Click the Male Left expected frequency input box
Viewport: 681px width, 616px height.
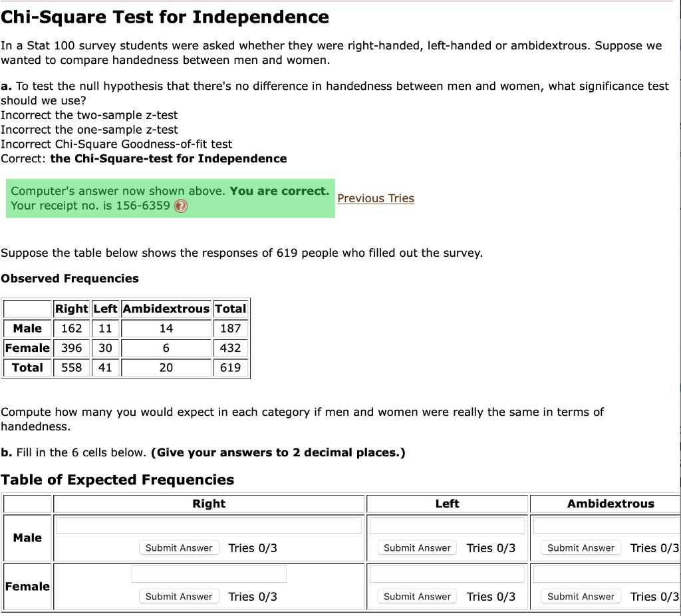tap(446, 525)
